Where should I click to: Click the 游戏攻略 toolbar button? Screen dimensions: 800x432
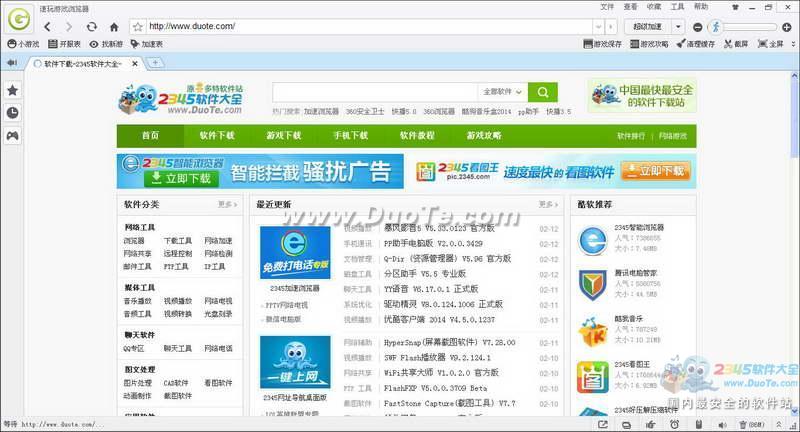click(x=649, y=44)
